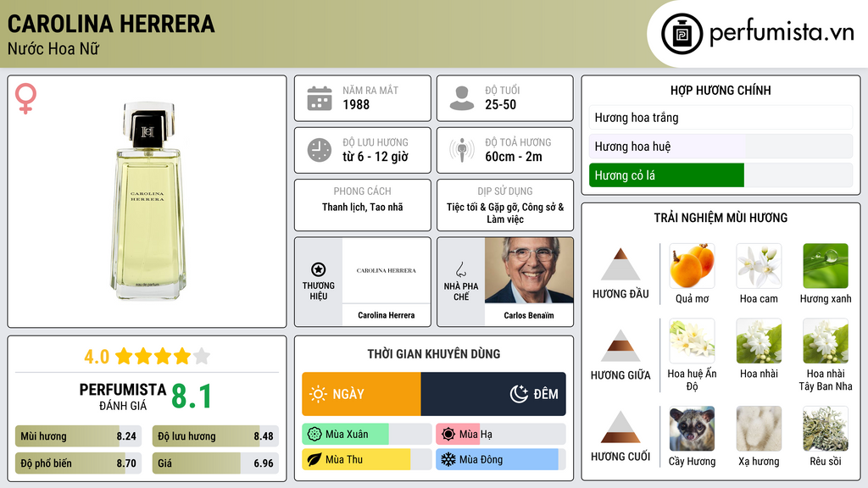868x488 pixels.
Task: Click the Mùa Hạ season bar
Action: (x=500, y=435)
